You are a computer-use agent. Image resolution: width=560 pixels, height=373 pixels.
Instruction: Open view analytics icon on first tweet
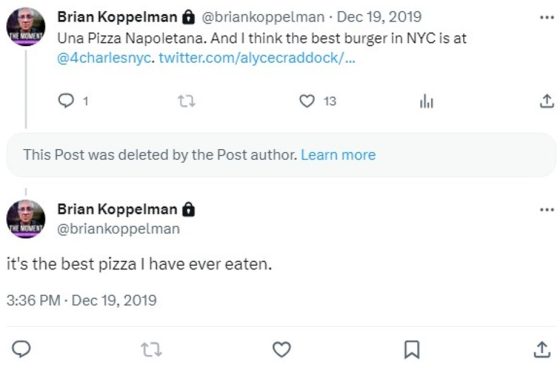click(426, 101)
